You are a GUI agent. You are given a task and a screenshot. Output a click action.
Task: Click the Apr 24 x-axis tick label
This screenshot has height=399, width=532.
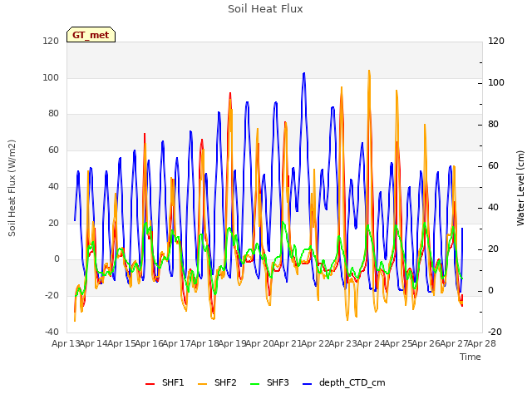coord(371,343)
